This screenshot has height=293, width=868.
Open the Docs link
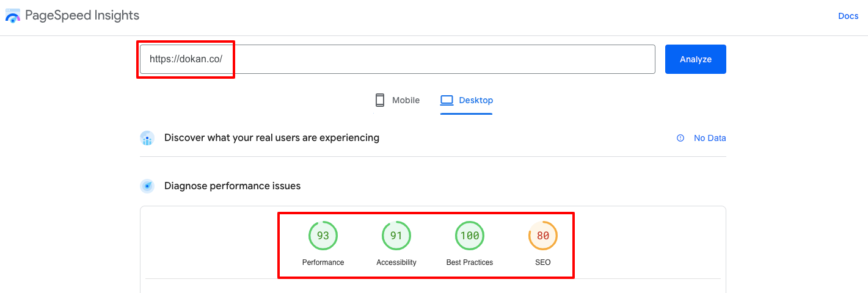click(x=848, y=16)
